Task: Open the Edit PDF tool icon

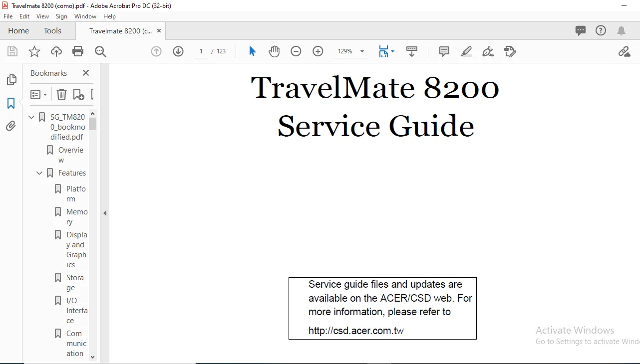Action: pos(510,51)
